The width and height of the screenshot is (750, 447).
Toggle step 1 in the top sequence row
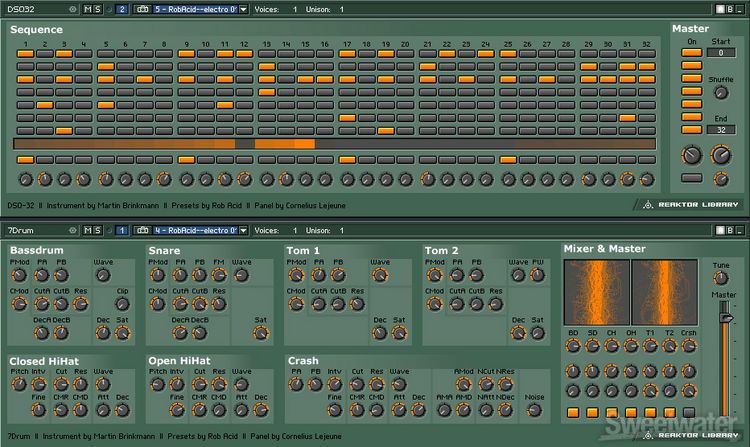click(24, 53)
